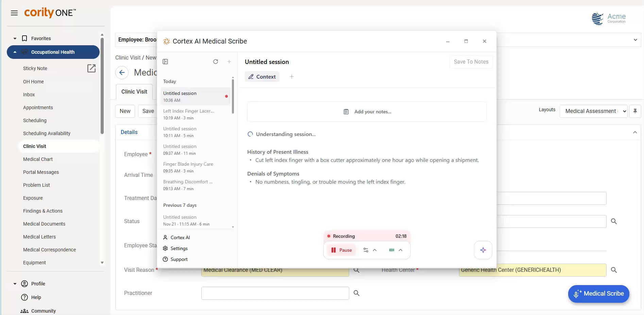The width and height of the screenshot is (644, 315).
Task: Pause the active recording
Action: (341, 250)
